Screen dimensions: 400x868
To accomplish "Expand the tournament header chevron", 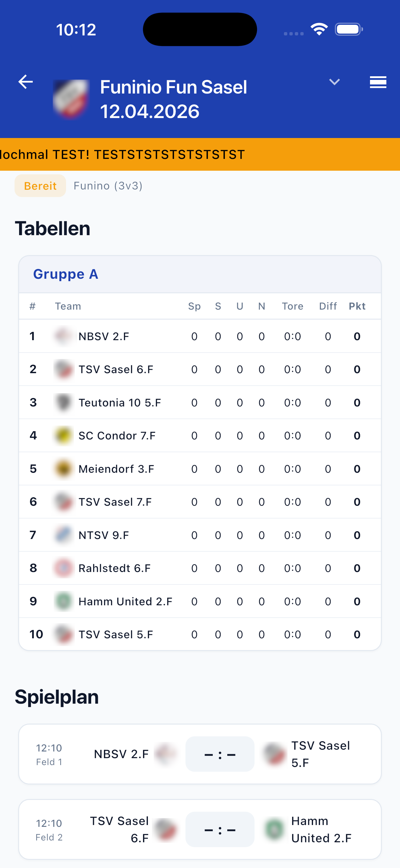I will click(x=334, y=82).
